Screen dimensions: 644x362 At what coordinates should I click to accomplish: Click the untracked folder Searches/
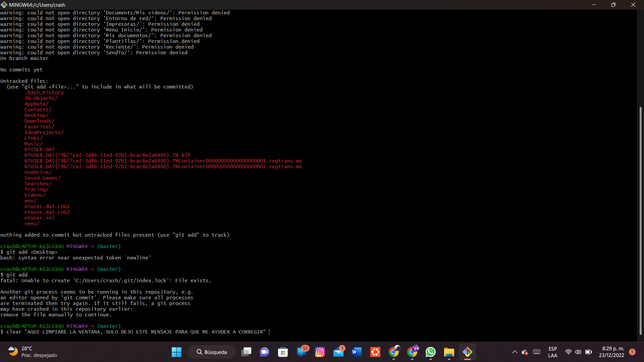point(38,184)
